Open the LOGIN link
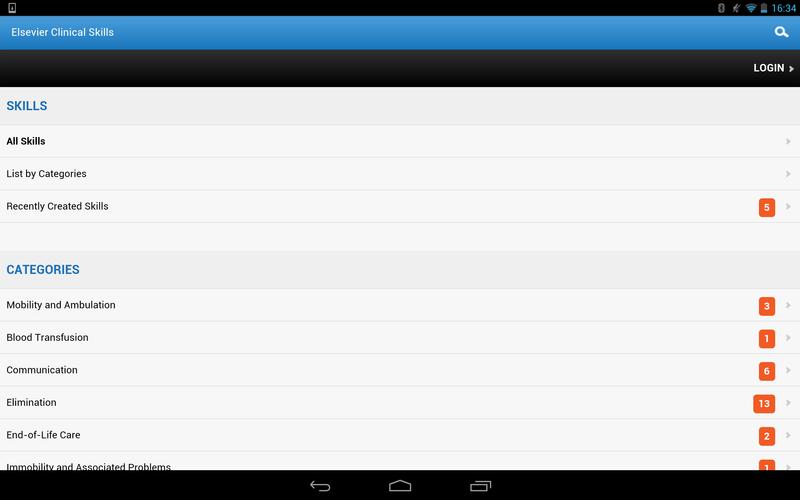The image size is (800, 500). point(773,68)
